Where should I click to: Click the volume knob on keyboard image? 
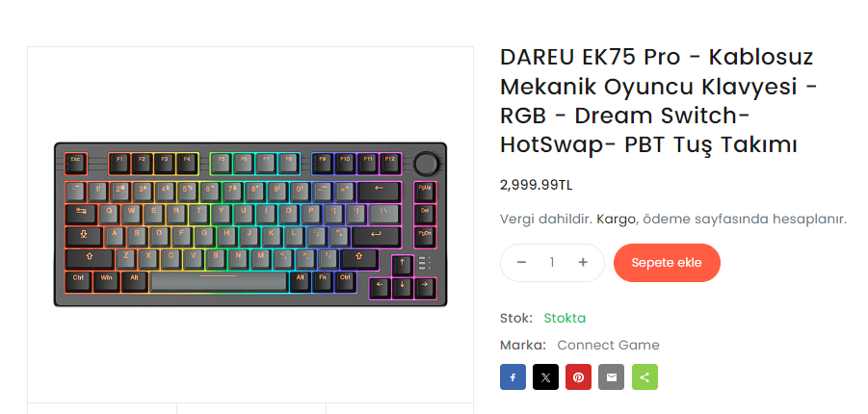click(x=427, y=163)
